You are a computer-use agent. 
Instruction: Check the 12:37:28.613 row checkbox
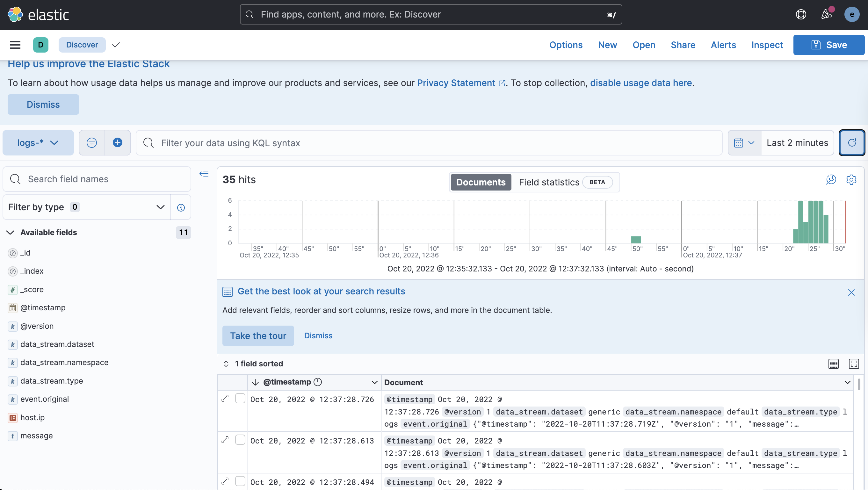coord(240,440)
